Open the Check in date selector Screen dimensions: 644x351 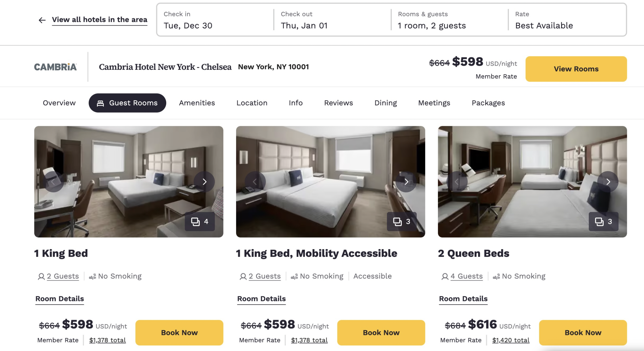tap(215, 20)
